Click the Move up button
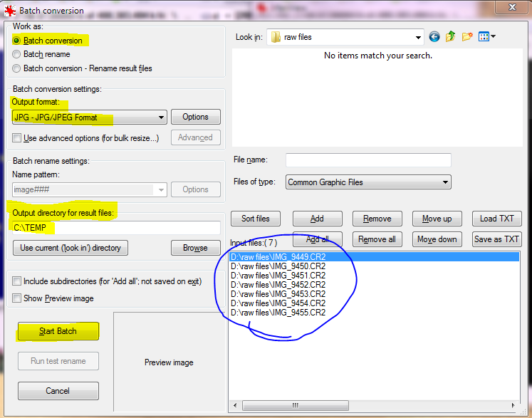 437,219
